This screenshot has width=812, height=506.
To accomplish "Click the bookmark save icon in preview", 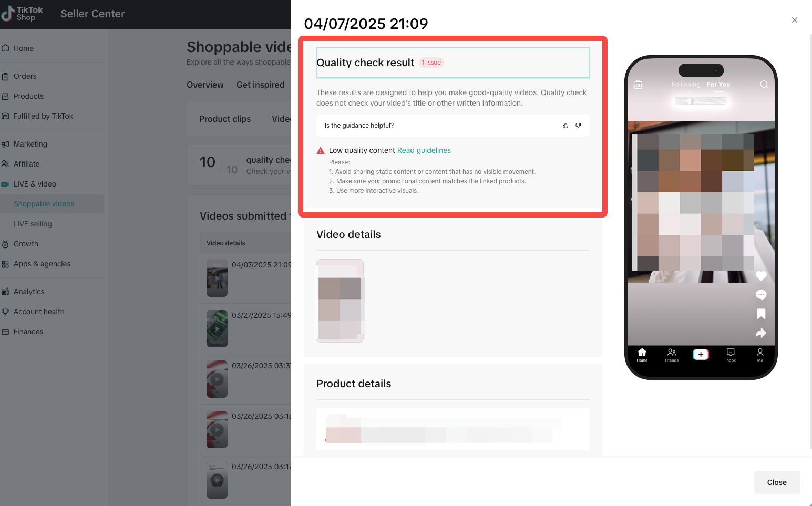I will coord(761,314).
